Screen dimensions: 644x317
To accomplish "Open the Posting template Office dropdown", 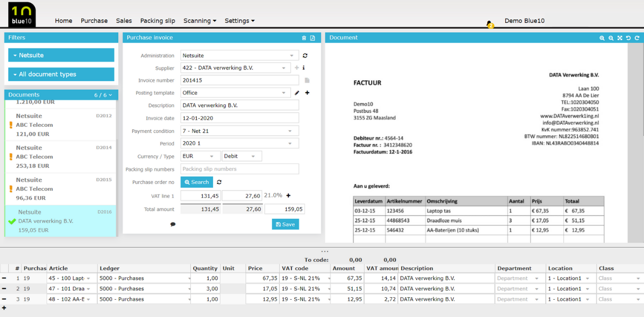I will (x=236, y=93).
